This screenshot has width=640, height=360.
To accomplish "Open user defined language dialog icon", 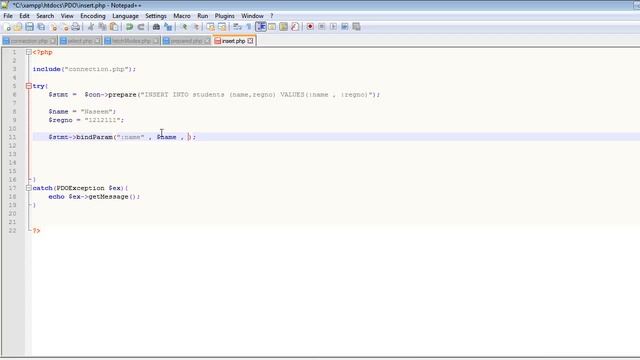I will (x=272, y=27).
